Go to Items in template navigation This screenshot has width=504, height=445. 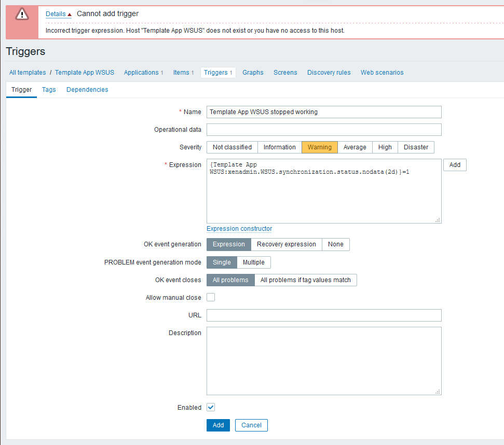(181, 73)
